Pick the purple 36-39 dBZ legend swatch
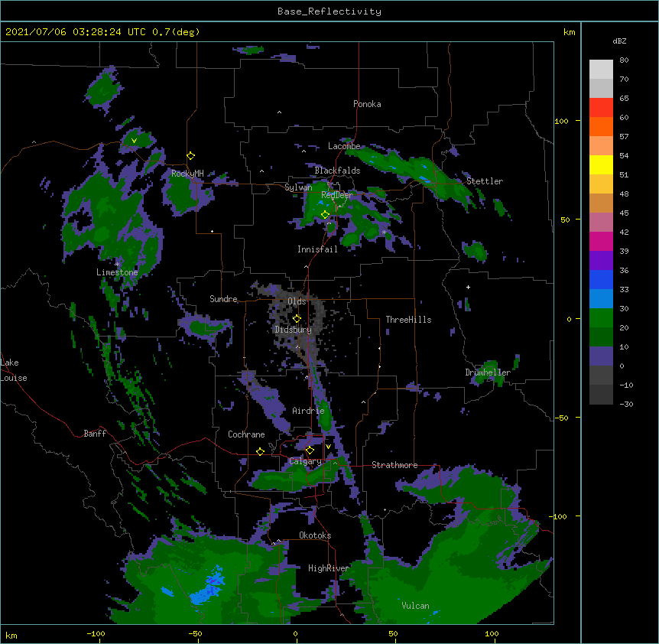Screen dimensions: 659x644 coord(601,260)
